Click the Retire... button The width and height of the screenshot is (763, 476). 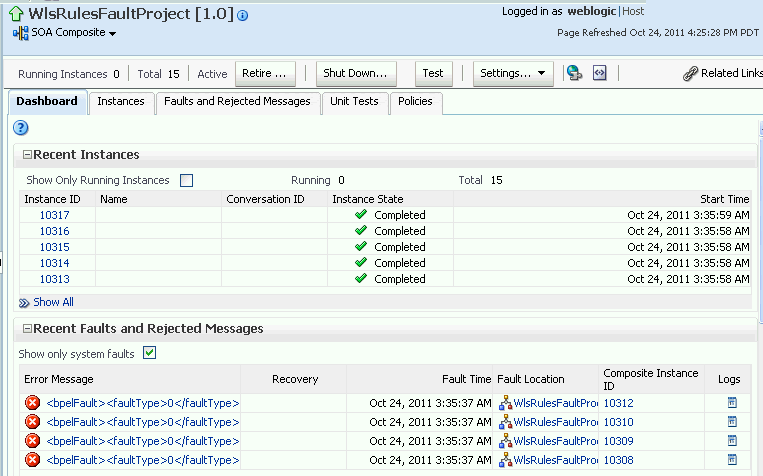pos(265,73)
